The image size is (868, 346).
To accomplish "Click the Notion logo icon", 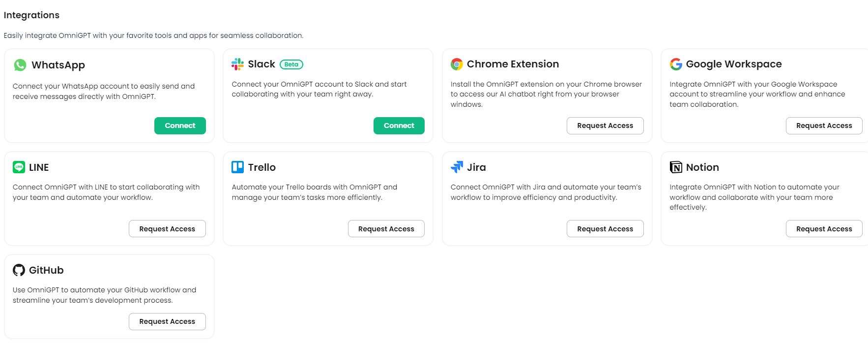I will (676, 167).
